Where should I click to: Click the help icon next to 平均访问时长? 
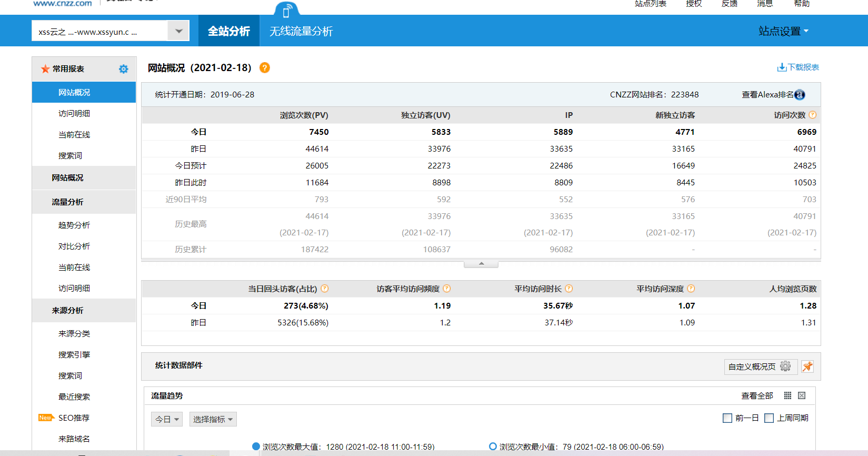click(x=569, y=289)
